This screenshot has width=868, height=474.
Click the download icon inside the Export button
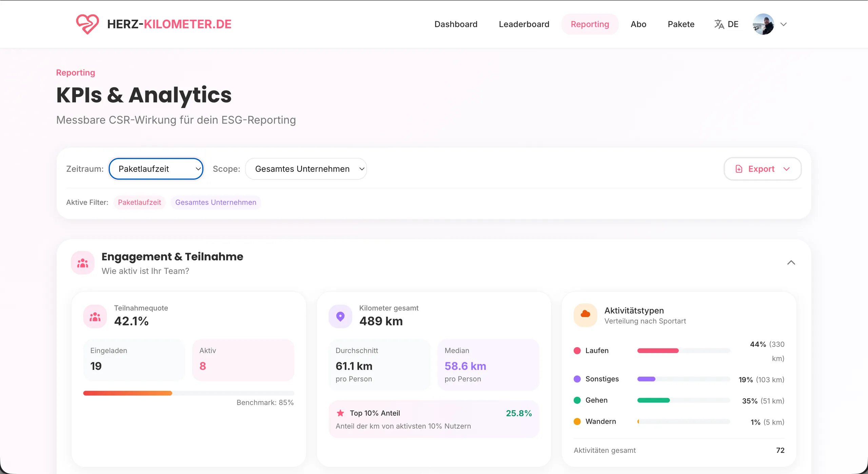click(739, 169)
